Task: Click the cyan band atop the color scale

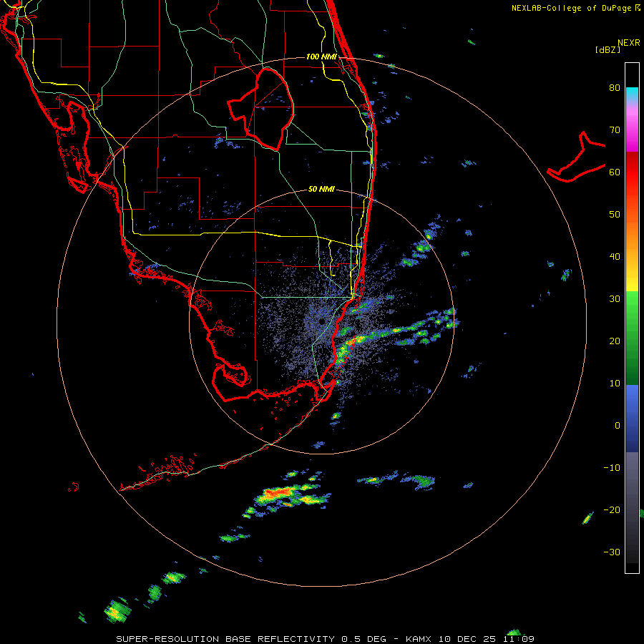Action: tap(632, 94)
